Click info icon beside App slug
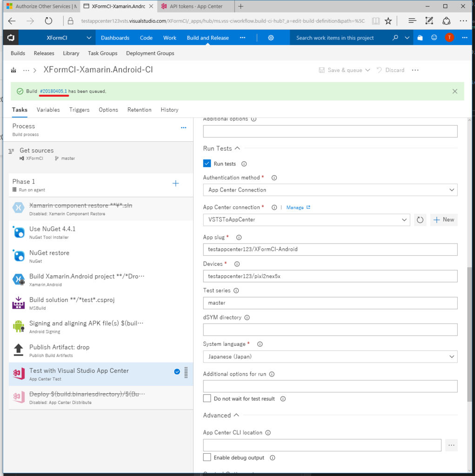 (x=239, y=238)
